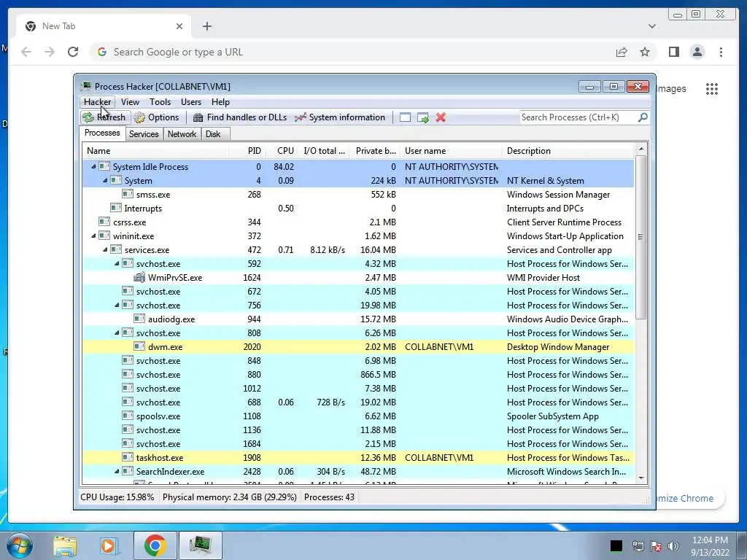Collapse svchost.exe PID 808 node

[117, 332]
